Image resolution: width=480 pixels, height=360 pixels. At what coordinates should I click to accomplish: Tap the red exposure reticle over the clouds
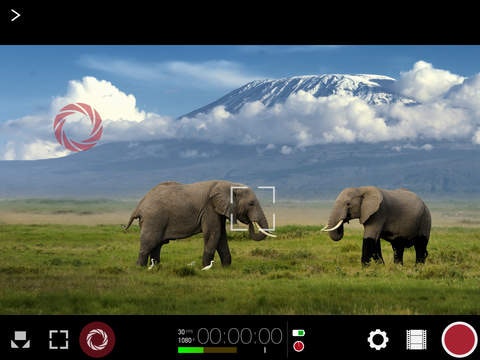tap(78, 127)
